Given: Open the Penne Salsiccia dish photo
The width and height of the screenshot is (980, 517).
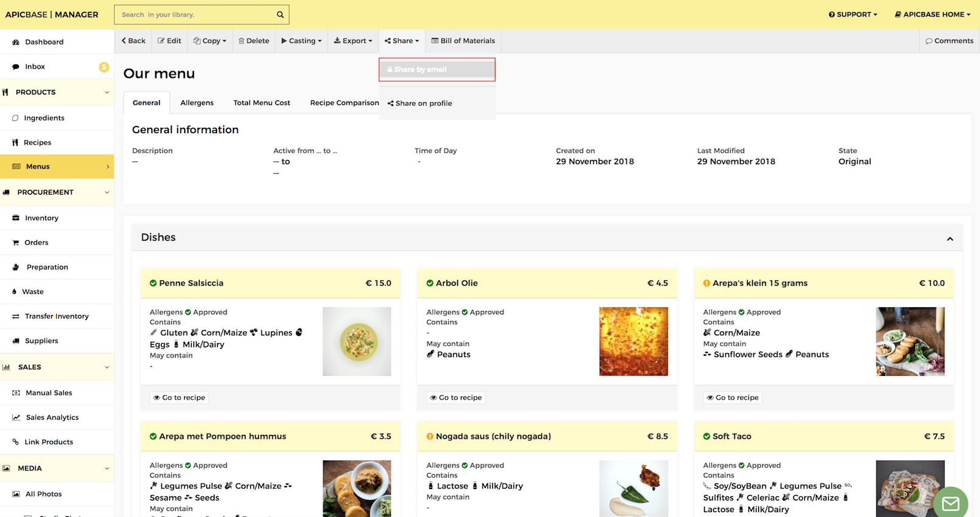Looking at the screenshot, I should click(x=357, y=341).
